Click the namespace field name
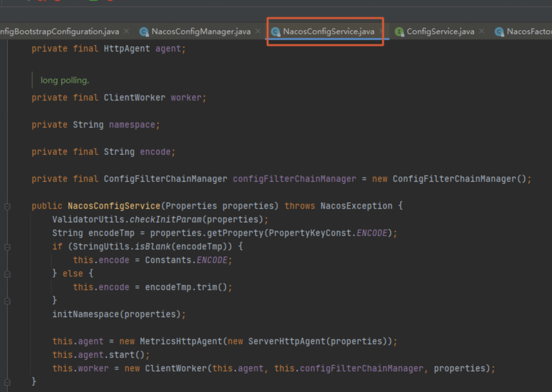The height and width of the screenshot is (392, 552). point(132,125)
